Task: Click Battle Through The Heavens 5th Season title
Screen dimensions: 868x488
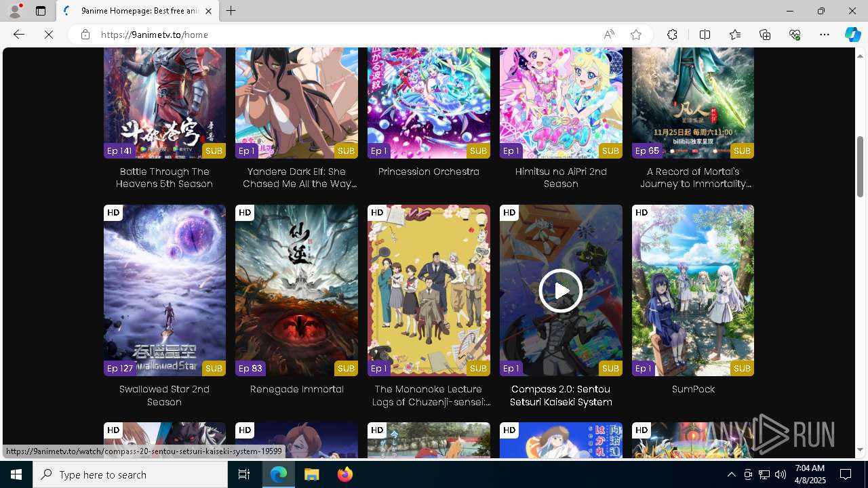Action: coord(165,178)
